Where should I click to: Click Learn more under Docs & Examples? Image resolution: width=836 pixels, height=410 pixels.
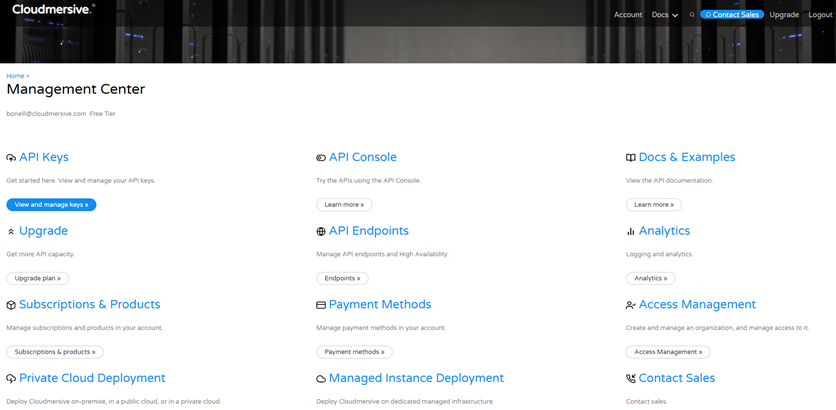pos(654,205)
